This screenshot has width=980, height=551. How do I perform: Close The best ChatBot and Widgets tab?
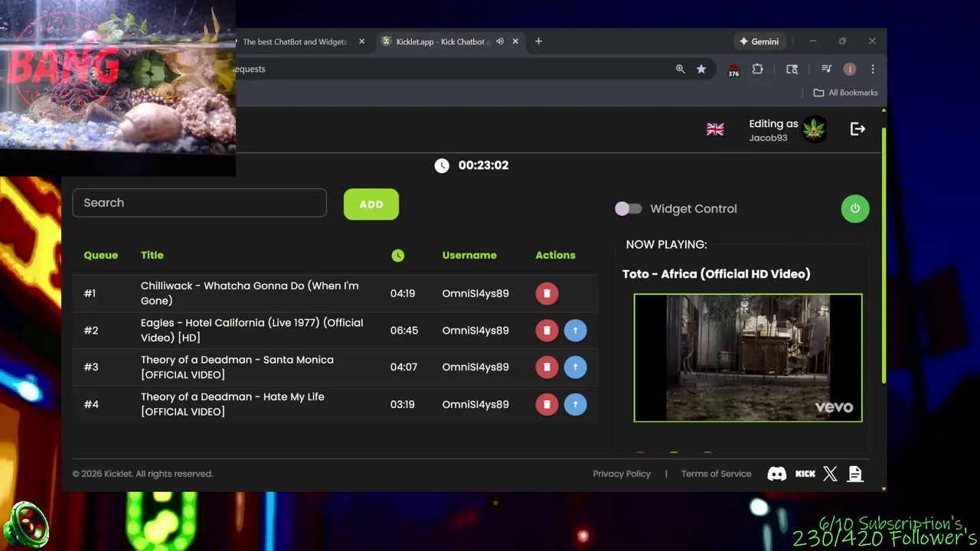tap(362, 41)
